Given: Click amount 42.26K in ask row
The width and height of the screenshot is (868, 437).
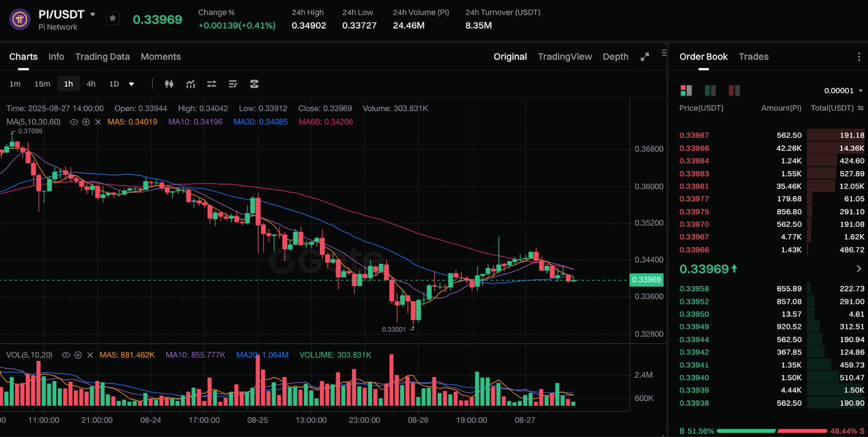Looking at the screenshot, I should point(789,148).
